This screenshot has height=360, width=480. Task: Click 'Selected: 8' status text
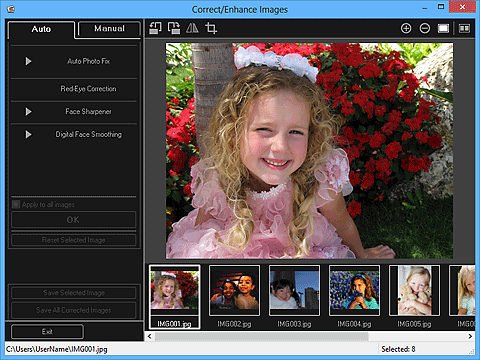click(x=398, y=349)
